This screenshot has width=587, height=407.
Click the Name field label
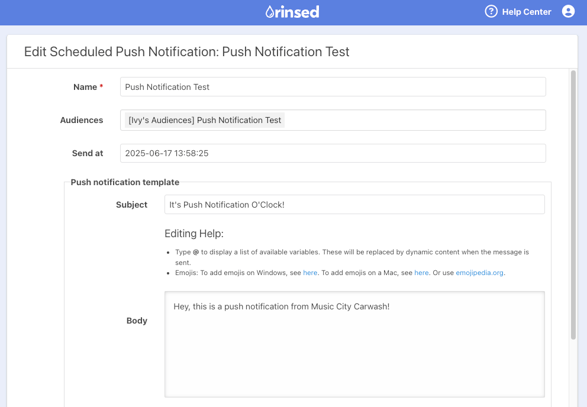85,87
